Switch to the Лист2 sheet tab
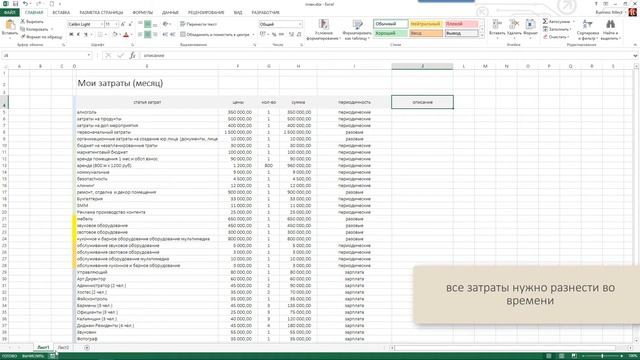Viewport: 640px width, 360px height. point(63,347)
